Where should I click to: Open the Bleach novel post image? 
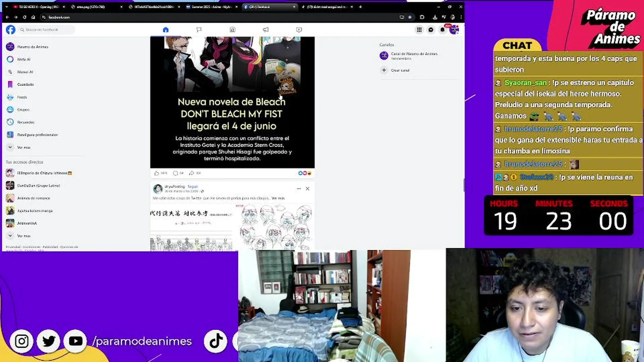point(232,102)
